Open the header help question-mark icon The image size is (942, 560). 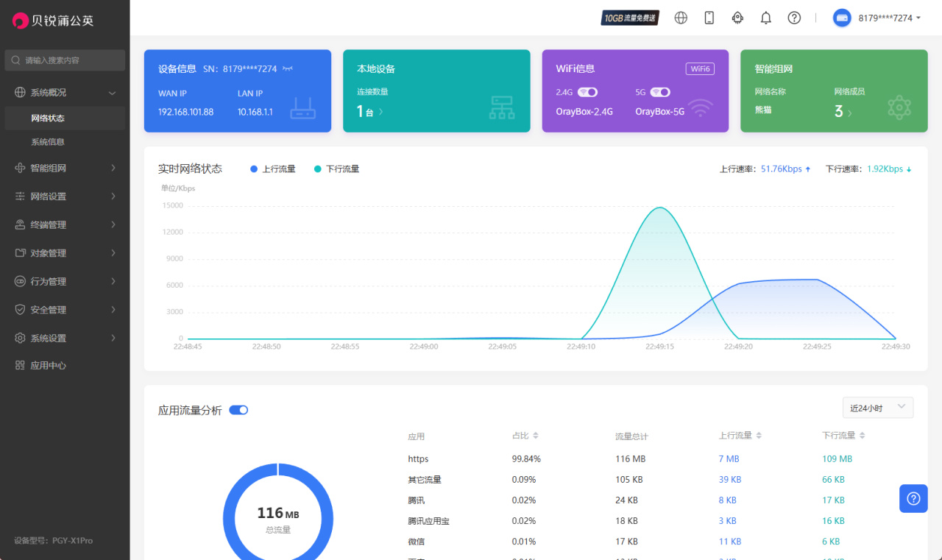point(794,18)
